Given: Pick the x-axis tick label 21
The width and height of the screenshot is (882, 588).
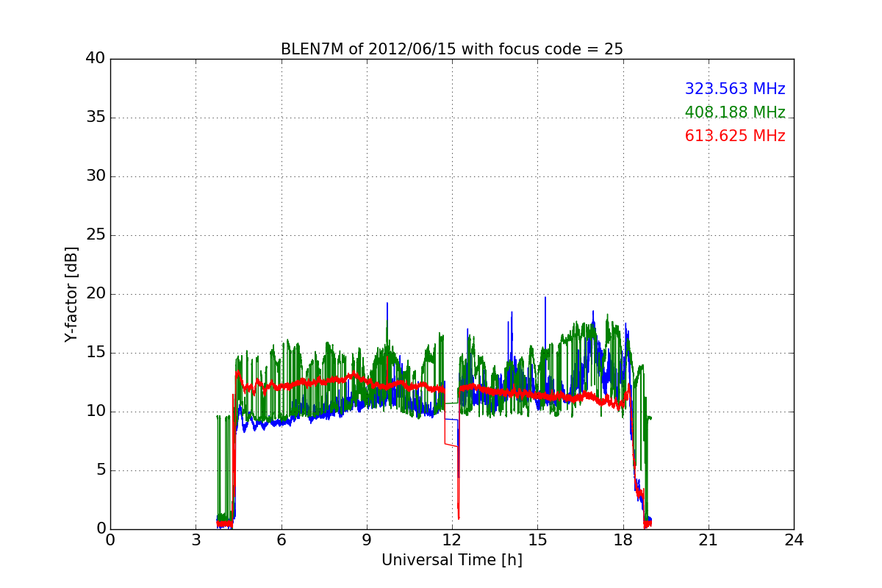Looking at the screenshot, I should pyautogui.click(x=709, y=540).
